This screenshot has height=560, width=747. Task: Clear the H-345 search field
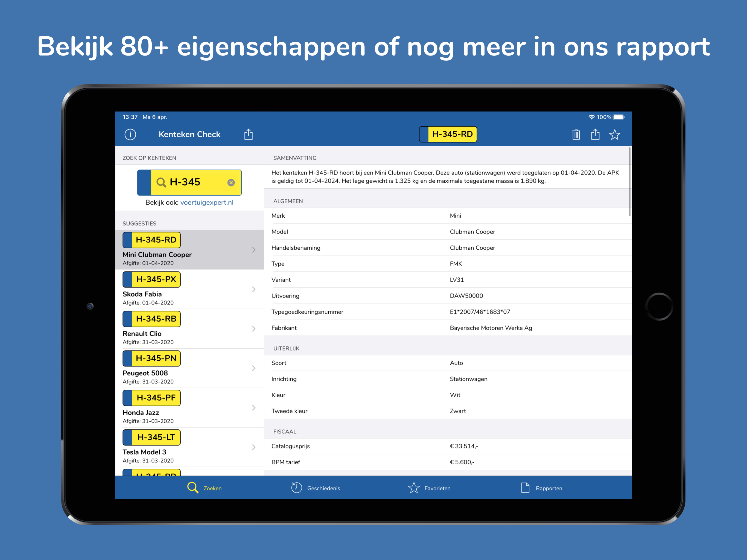231,183
